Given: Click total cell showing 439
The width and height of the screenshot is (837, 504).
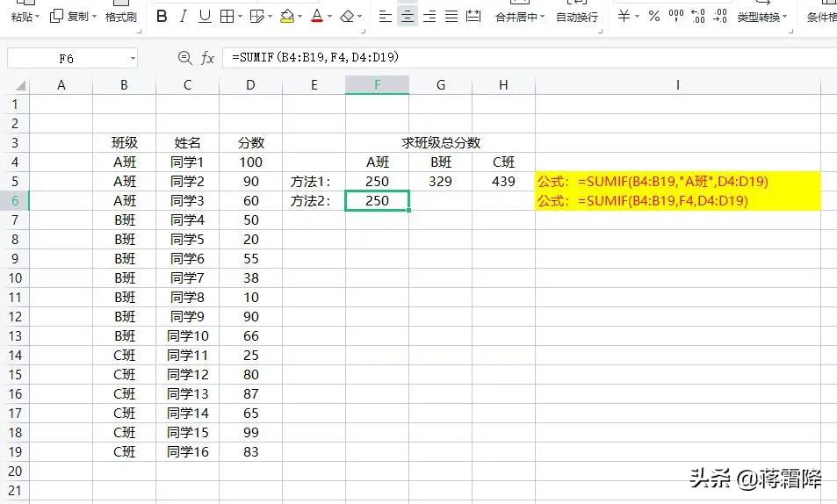Looking at the screenshot, I should 503,182.
